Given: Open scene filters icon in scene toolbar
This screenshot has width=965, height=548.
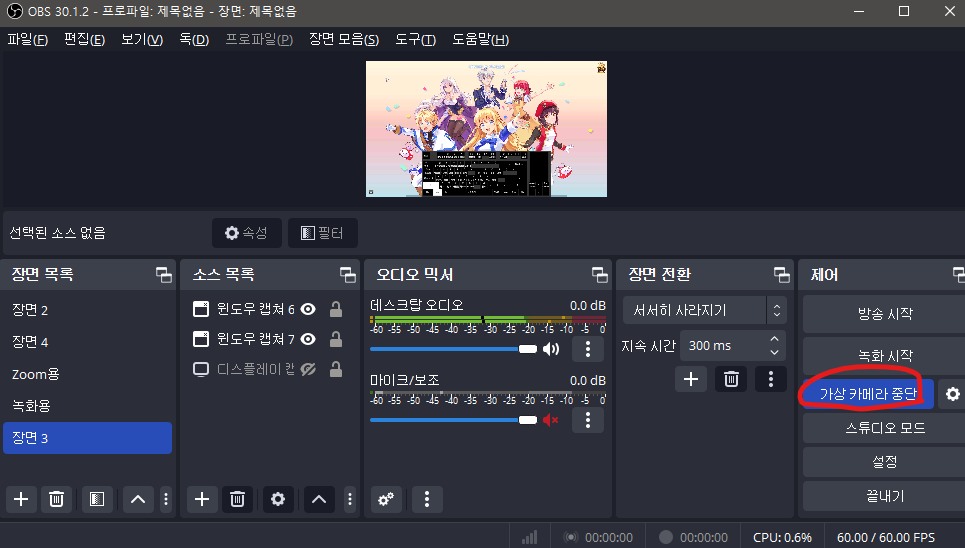Looking at the screenshot, I should (97, 499).
